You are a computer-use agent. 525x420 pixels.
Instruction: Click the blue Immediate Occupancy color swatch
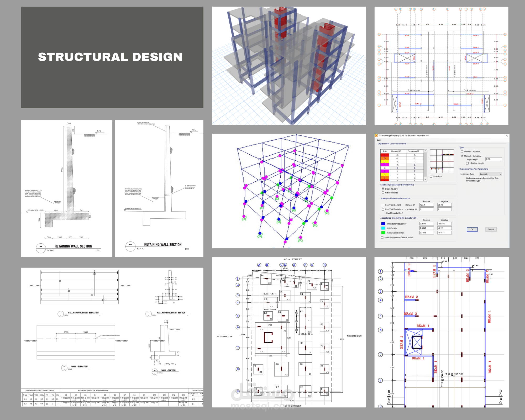[383, 224]
